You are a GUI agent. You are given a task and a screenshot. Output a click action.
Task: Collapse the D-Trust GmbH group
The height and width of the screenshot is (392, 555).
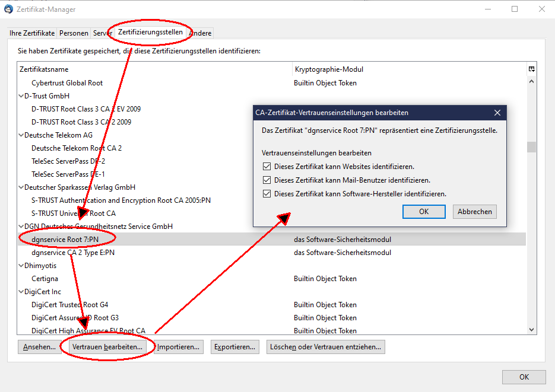(x=21, y=96)
